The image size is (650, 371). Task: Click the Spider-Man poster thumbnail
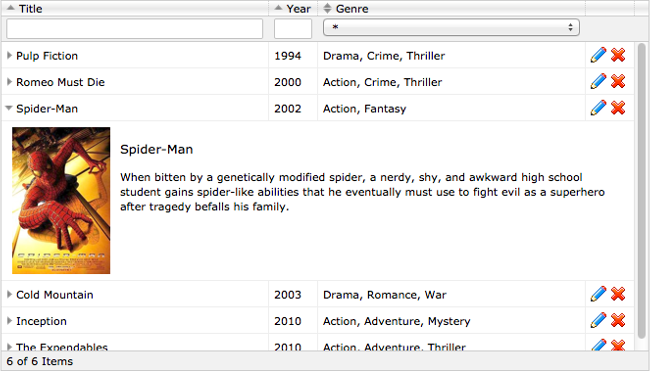(x=61, y=200)
